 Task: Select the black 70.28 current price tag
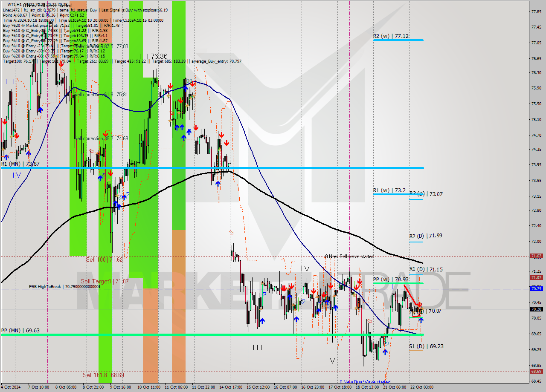pos(536,309)
